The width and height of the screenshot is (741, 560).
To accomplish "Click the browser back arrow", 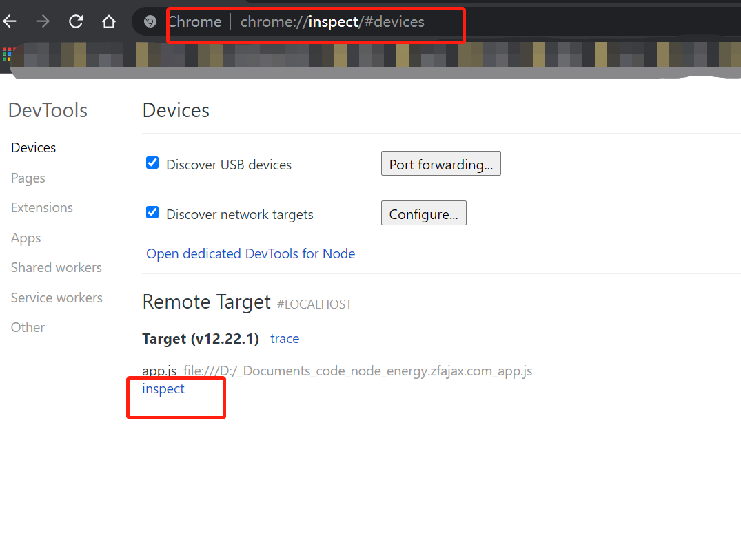I will pos(9,22).
